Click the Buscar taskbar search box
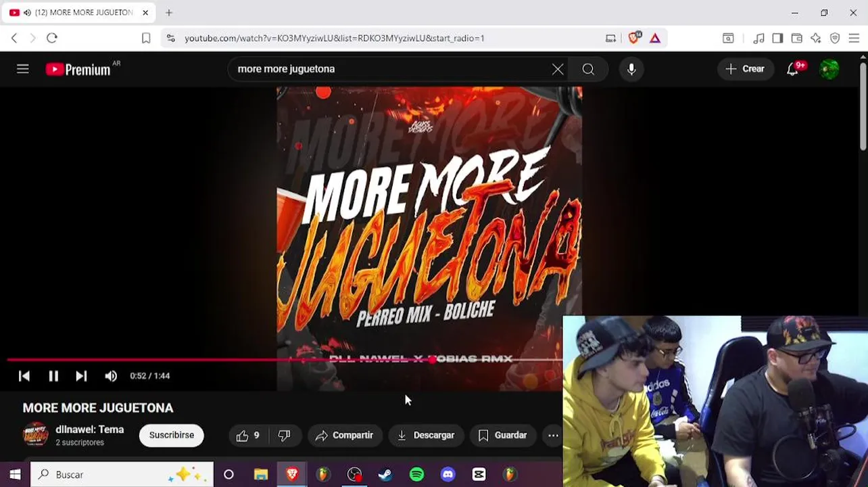The width and height of the screenshot is (868, 487). click(122, 475)
